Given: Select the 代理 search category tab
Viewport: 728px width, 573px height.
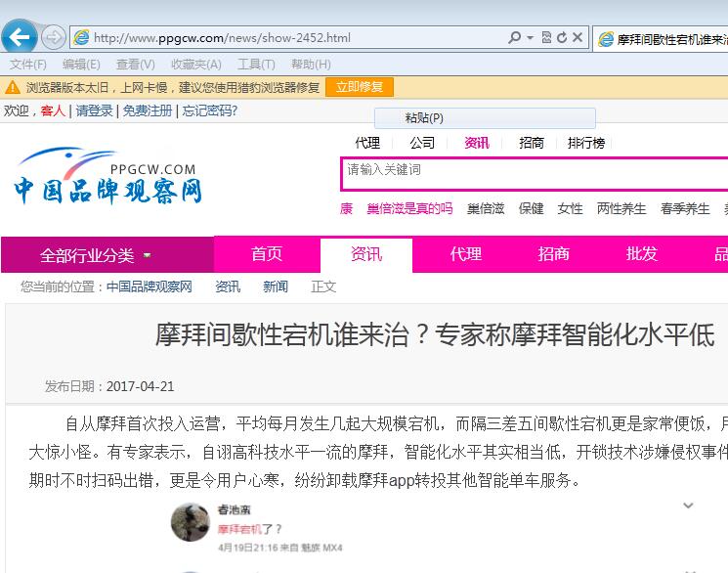Looking at the screenshot, I should pos(367,143).
